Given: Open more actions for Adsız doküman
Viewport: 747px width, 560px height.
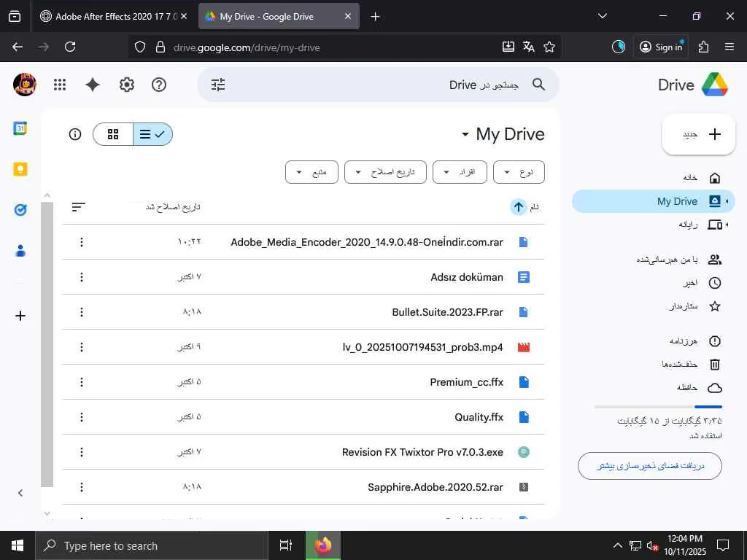Looking at the screenshot, I should tap(82, 276).
